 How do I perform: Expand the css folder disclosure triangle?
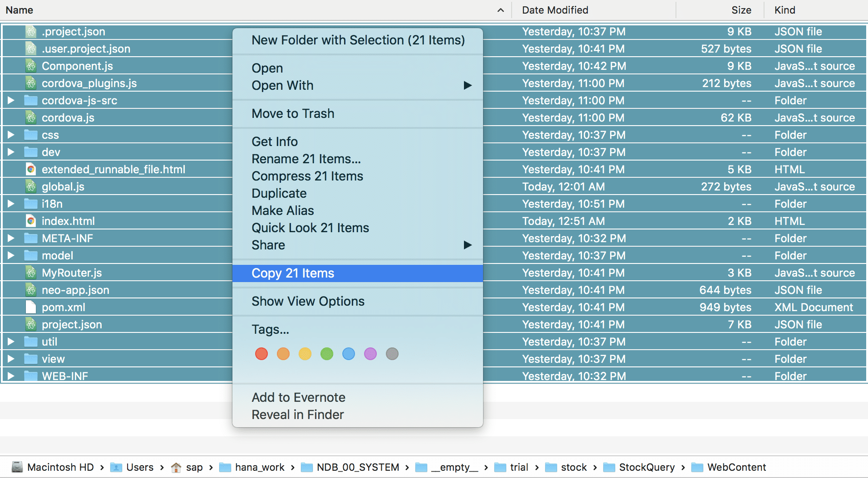[11, 135]
